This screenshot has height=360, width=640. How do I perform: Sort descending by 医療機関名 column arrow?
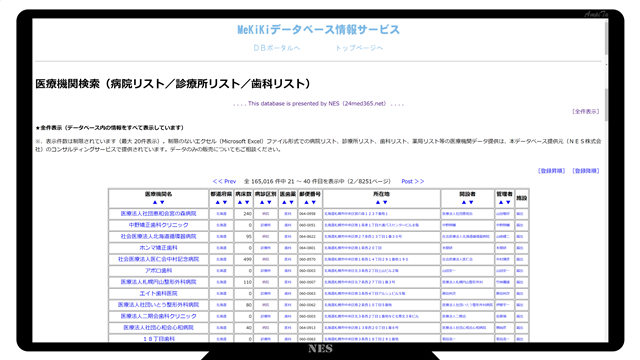pos(162,202)
